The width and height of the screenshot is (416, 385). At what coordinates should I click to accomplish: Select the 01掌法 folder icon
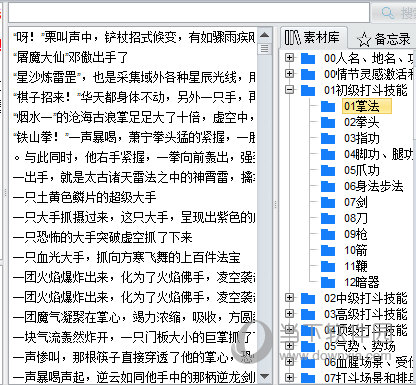328,106
